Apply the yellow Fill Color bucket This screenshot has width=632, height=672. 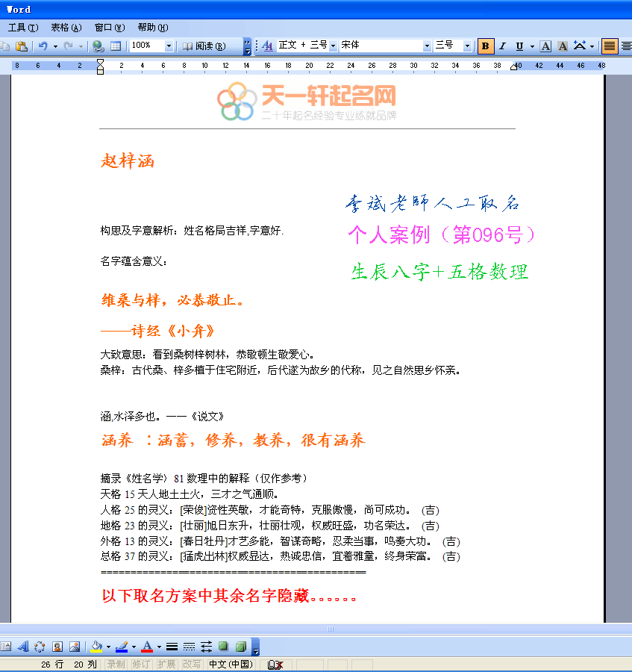pos(97,647)
